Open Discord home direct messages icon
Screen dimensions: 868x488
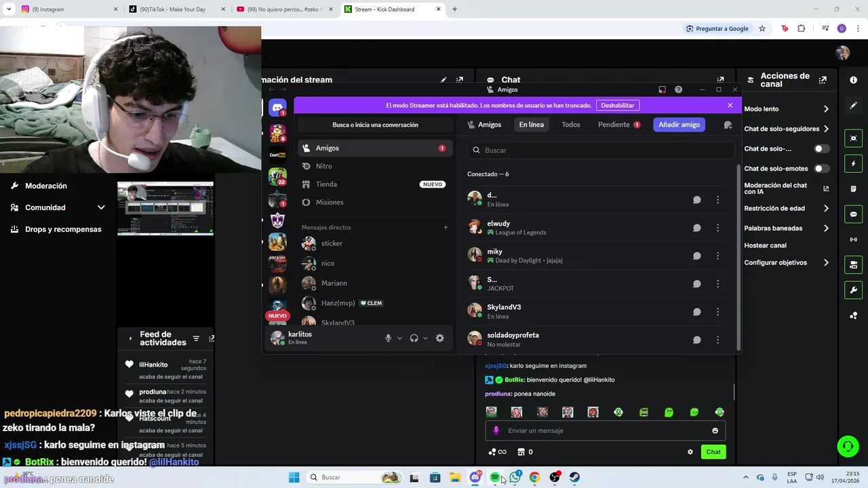pos(277,108)
